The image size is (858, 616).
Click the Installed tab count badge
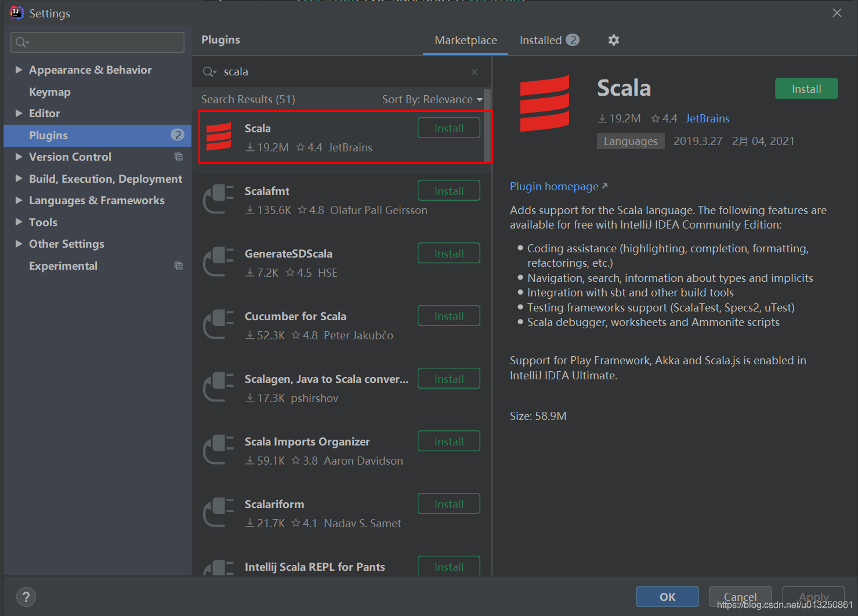tap(573, 40)
